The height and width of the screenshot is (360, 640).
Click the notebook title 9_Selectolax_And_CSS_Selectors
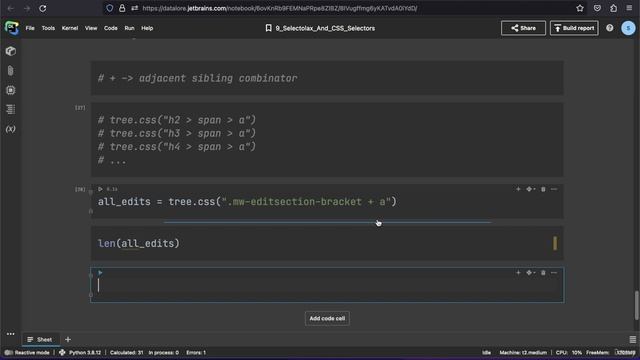click(325, 28)
